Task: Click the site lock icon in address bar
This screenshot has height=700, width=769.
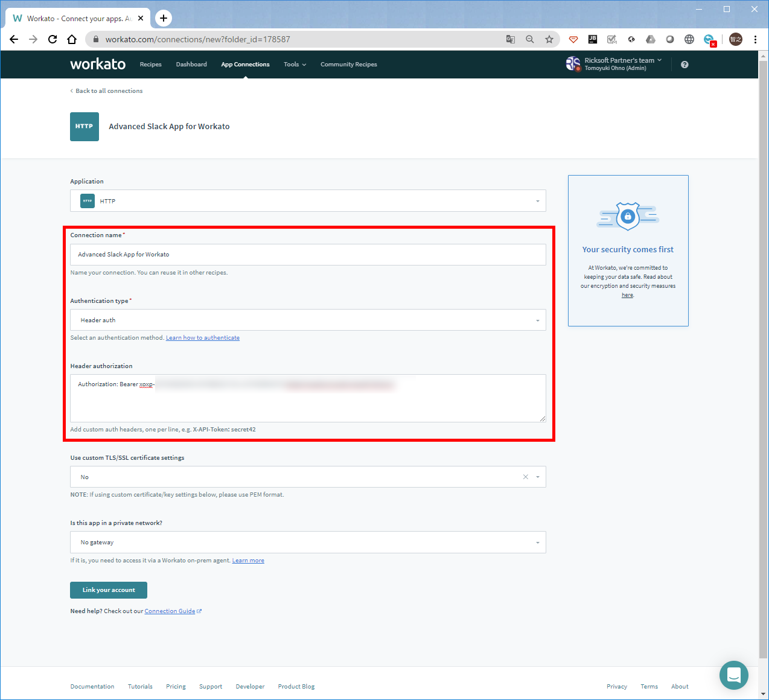Action: [95, 39]
